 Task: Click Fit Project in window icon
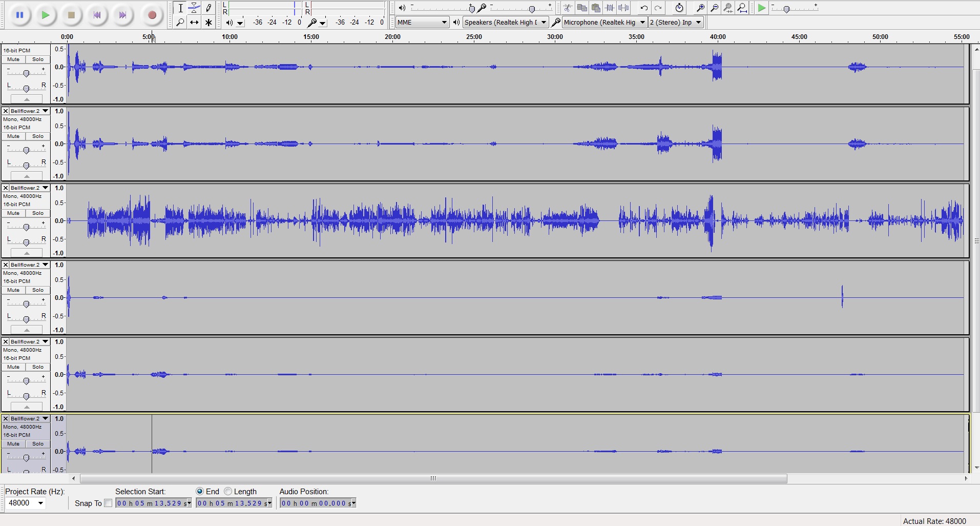coord(742,8)
